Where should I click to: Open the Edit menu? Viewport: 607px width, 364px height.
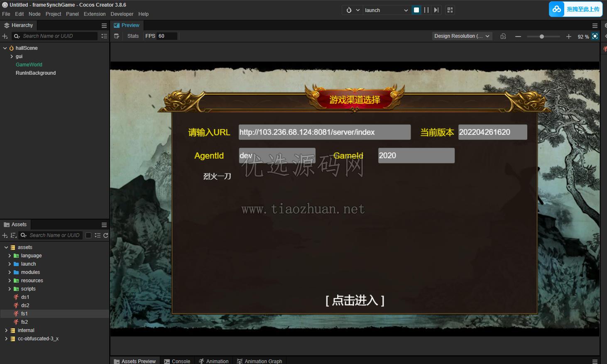tap(20, 14)
